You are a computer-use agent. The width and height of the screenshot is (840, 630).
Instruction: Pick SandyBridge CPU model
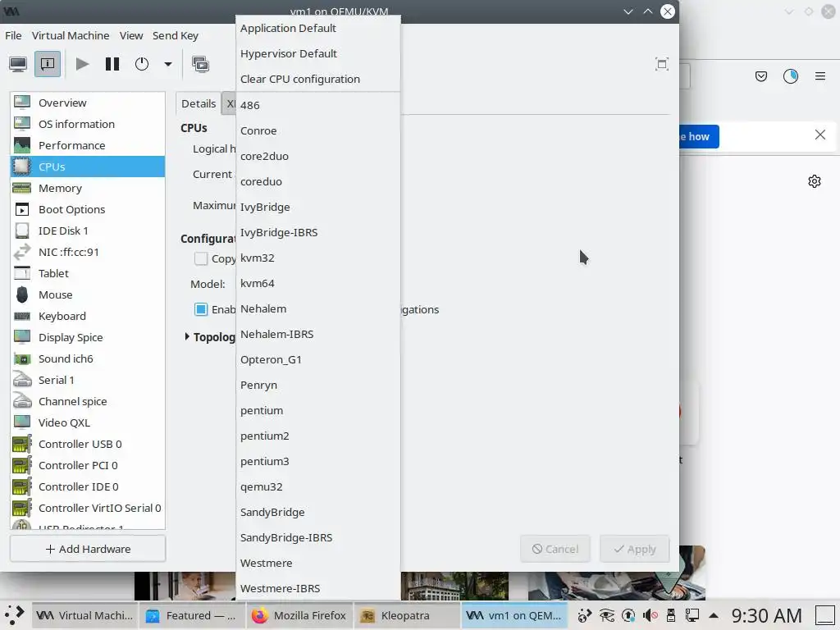coord(317,512)
